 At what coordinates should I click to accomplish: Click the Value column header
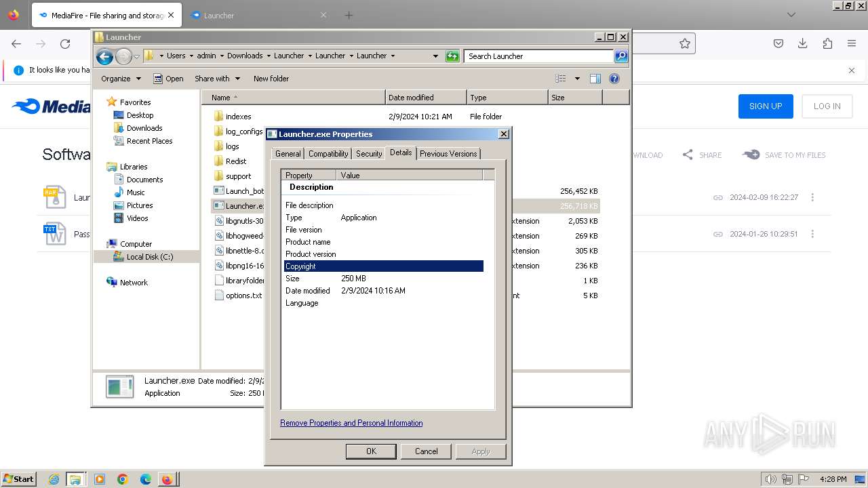409,175
